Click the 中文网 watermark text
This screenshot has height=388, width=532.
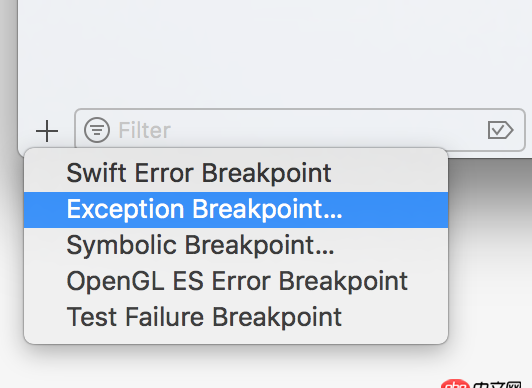coord(497,385)
